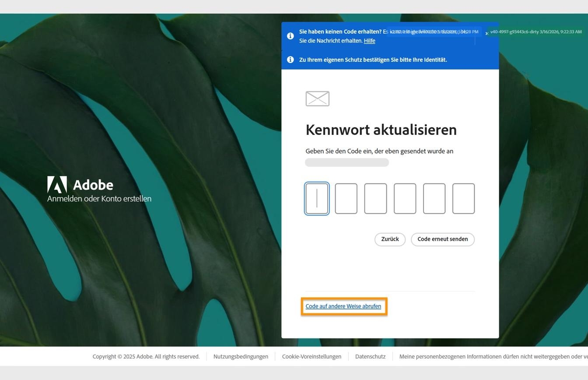Select the last code entry box
The width and height of the screenshot is (588, 380).
[463, 198]
